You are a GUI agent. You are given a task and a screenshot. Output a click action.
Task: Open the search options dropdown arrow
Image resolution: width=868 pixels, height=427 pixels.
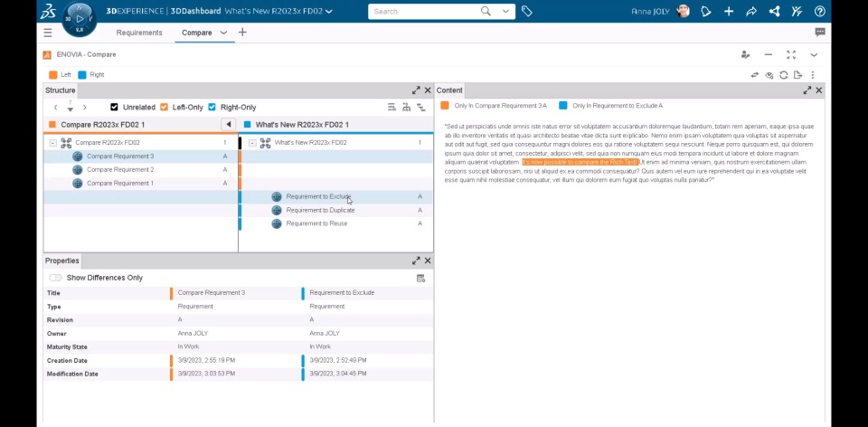point(505,11)
